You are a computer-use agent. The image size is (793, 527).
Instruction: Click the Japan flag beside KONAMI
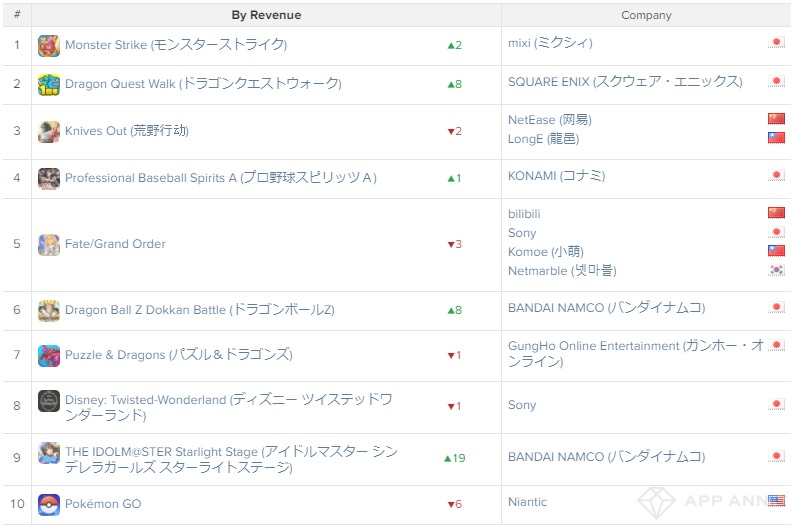click(x=776, y=175)
